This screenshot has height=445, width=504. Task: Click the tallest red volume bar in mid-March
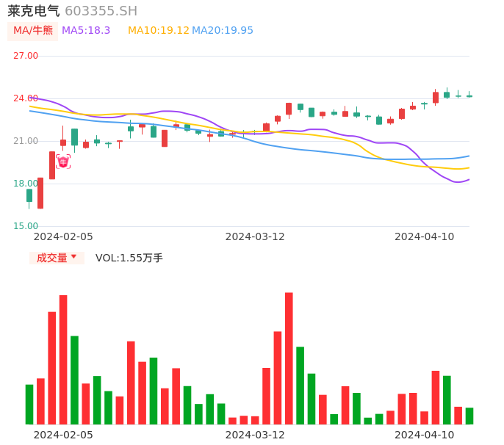coord(289,358)
